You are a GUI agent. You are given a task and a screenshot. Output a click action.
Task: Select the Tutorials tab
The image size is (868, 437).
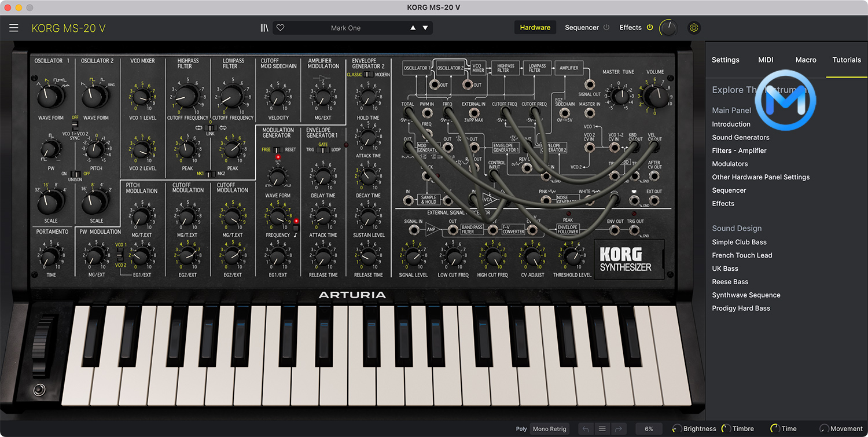(x=847, y=60)
